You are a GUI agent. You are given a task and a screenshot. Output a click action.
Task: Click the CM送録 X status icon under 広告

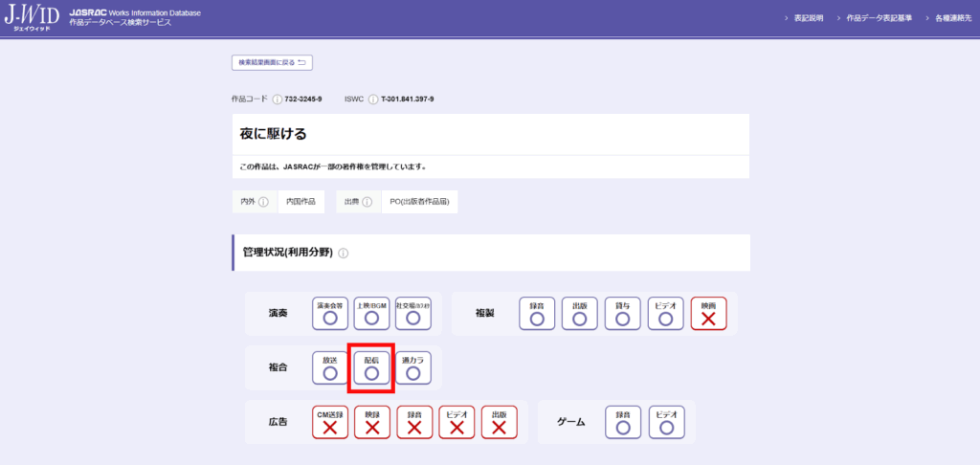330,423
